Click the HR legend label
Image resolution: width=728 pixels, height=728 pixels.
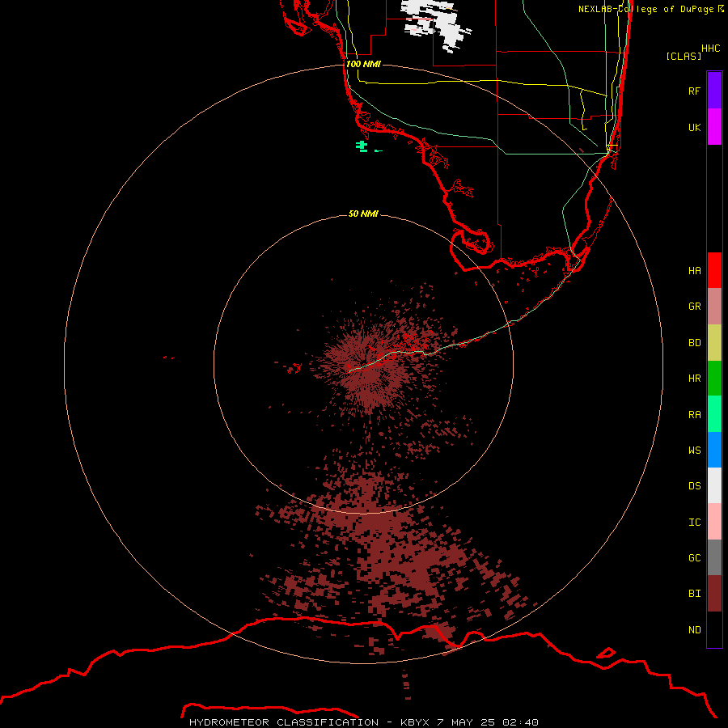(x=694, y=379)
